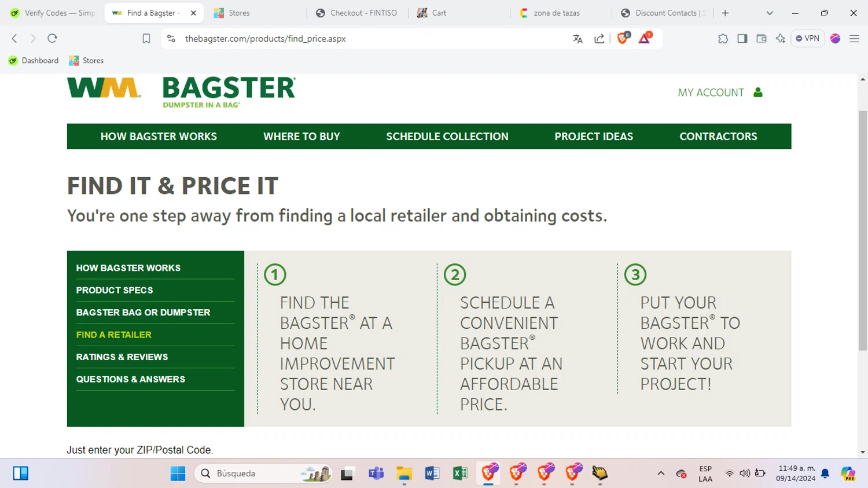Open the SCHEDULE COLLECTION navigation menu
Viewport: 868px width, 488px height.
(x=447, y=136)
